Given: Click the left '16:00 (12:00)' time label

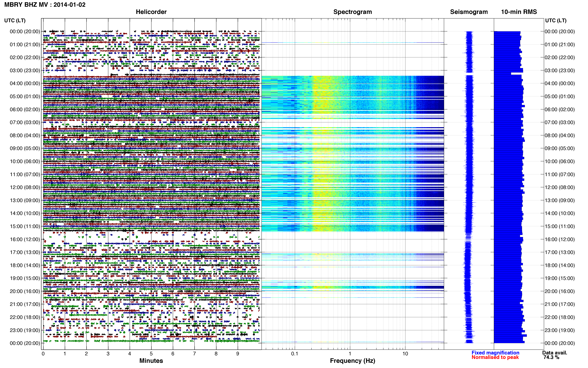Looking at the screenshot, I should [25, 239].
